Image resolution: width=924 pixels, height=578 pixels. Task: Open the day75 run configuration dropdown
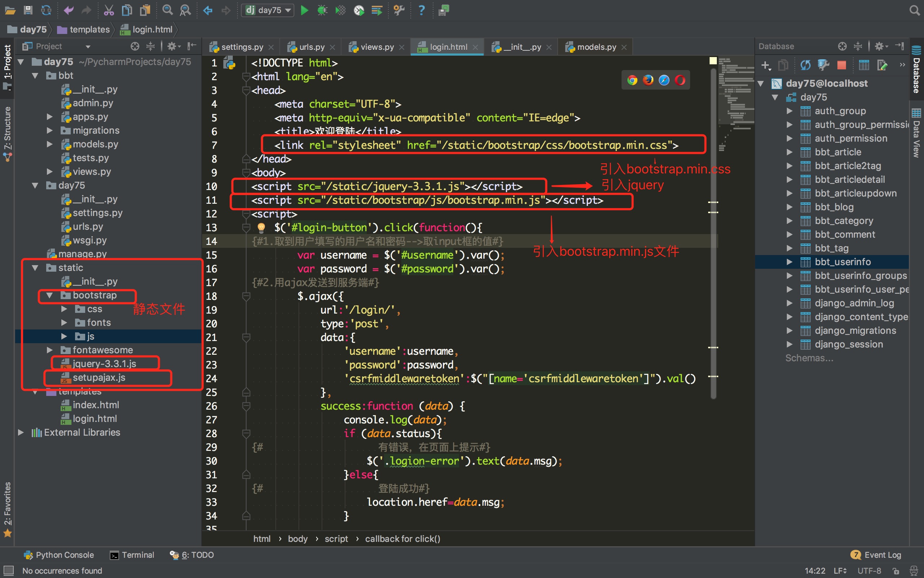pyautogui.click(x=268, y=10)
